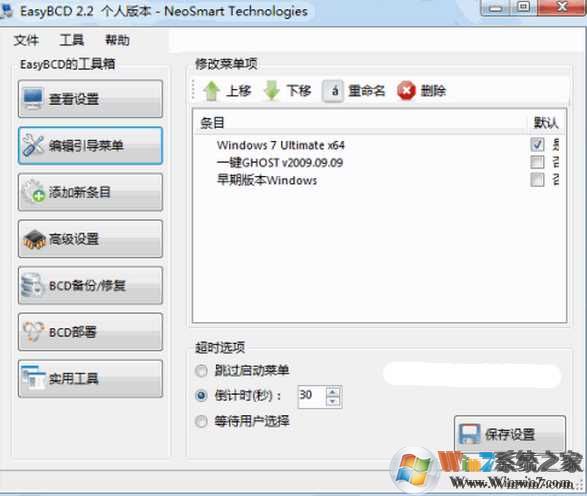Screen dimensions: 587x496
Task: Click the windows icon on 实用工具
Action: pyautogui.click(x=33, y=378)
